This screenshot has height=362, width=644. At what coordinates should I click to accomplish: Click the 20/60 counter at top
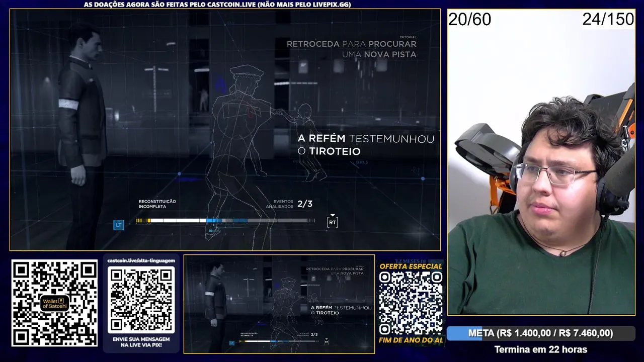coord(469,19)
